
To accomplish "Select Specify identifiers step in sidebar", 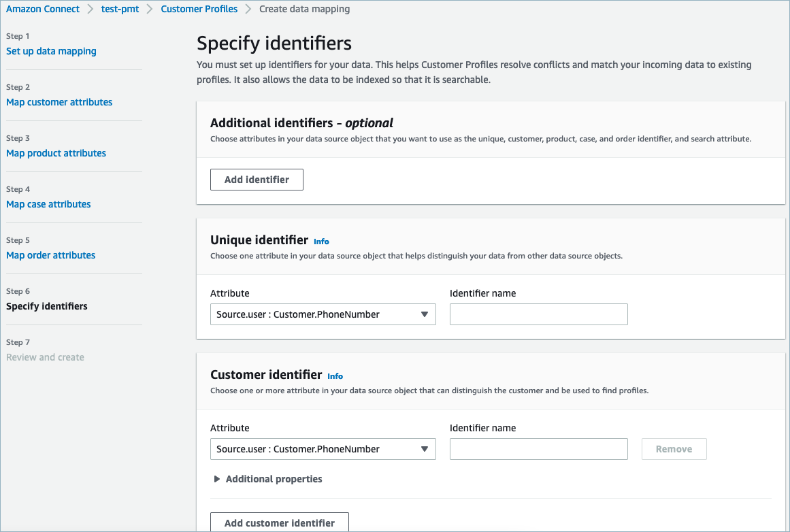I will point(47,306).
